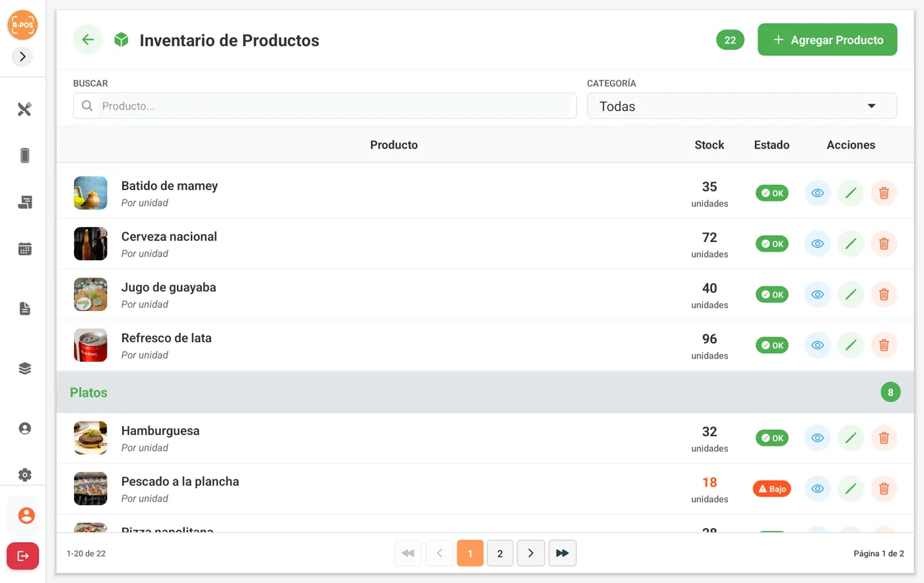Viewport: 924px width, 583px height.
Task: Click the Producto column header
Action: pyautogui.click(x=394, y=145)
